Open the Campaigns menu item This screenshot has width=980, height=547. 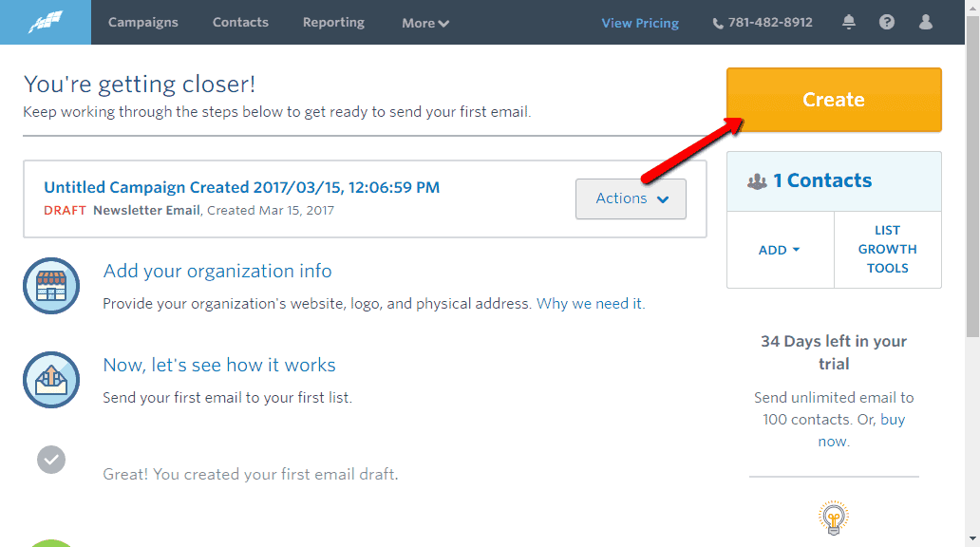click(143, 23)
